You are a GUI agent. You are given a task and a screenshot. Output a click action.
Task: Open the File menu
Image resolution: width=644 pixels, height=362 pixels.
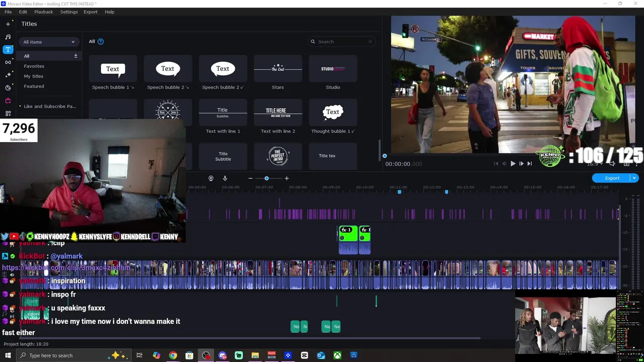[8, 12]
